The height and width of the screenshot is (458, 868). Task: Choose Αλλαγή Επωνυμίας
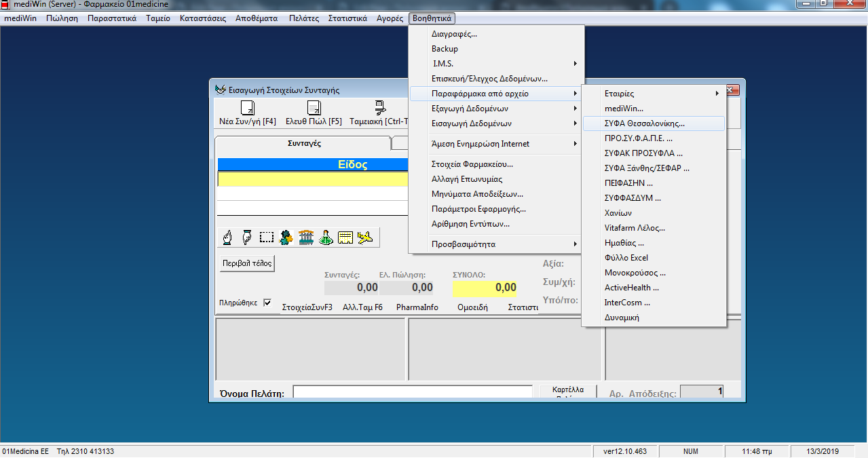[x=497, y=179]
